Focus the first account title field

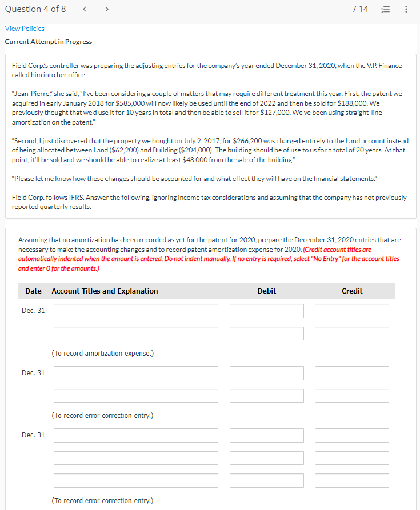click(135, 311)
